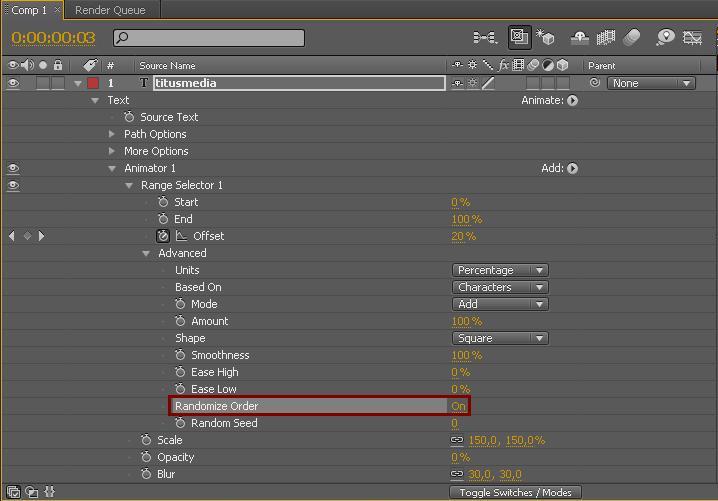Expand Path Options

click(112, 134)
